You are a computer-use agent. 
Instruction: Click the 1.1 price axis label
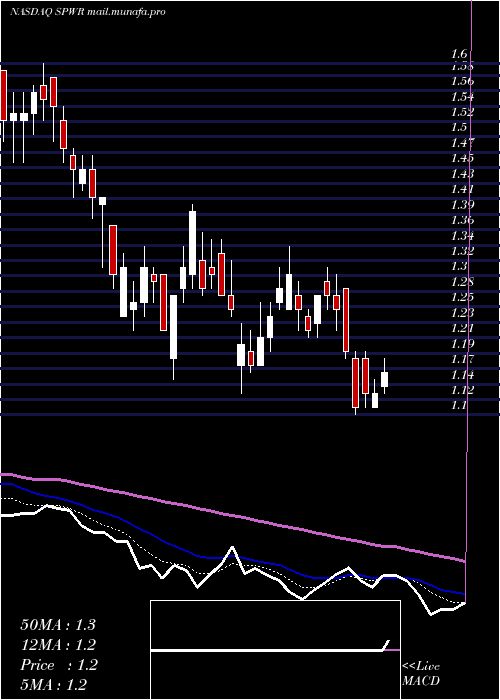(459, 405)
